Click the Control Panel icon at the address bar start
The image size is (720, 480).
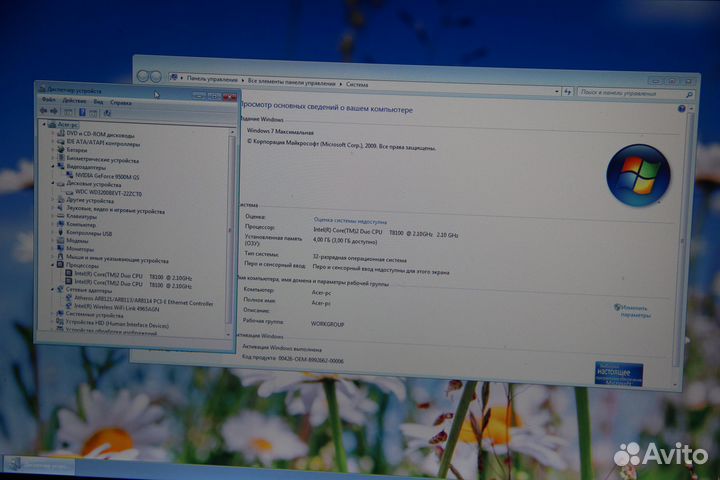tap(174, 77)
